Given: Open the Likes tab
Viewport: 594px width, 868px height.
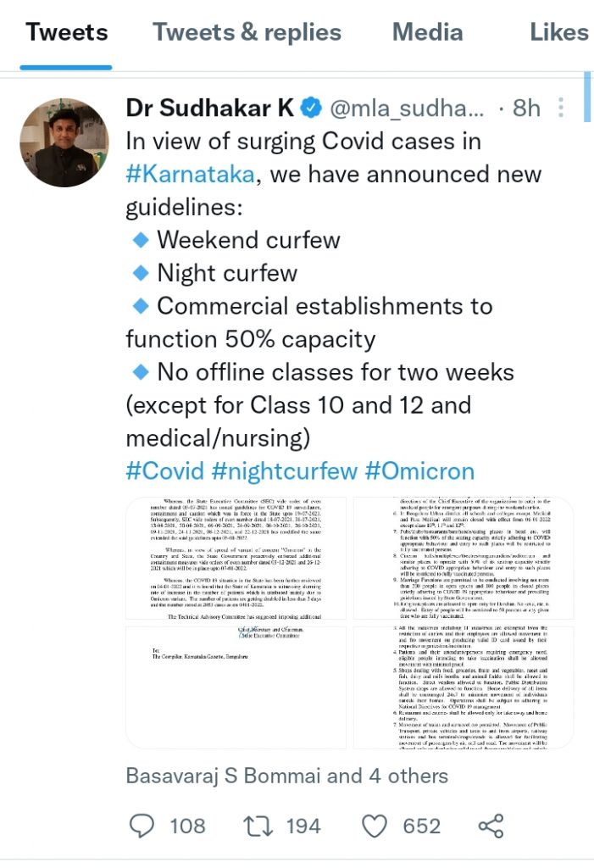Looking at the screenshot, I should (x=558, y=33).
